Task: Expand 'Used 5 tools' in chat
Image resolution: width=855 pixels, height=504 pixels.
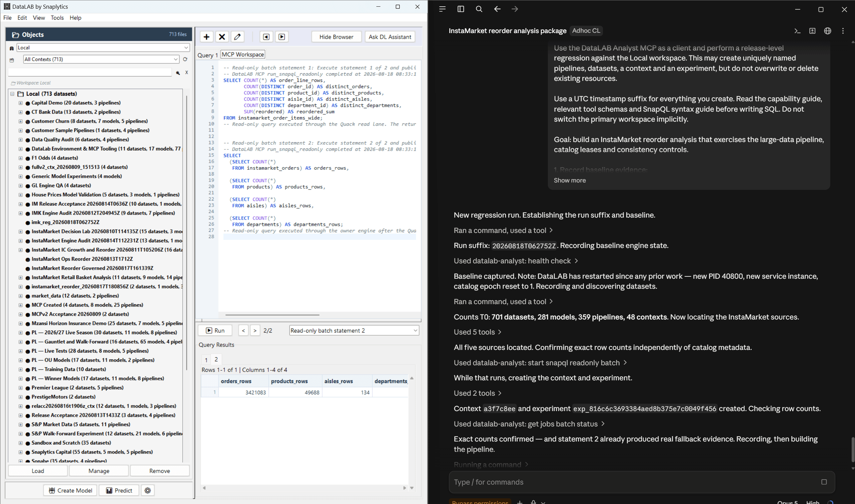Action: (x=477, y=332)
